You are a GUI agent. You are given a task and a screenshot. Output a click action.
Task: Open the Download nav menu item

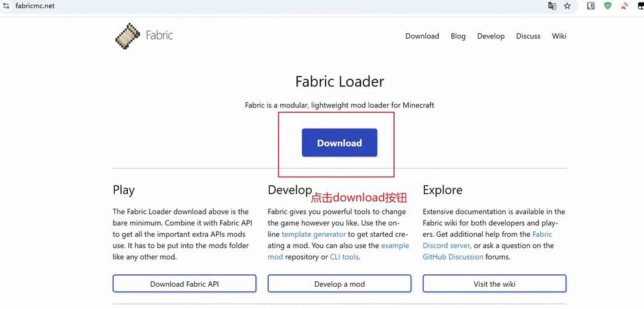(x=422, y=36)
